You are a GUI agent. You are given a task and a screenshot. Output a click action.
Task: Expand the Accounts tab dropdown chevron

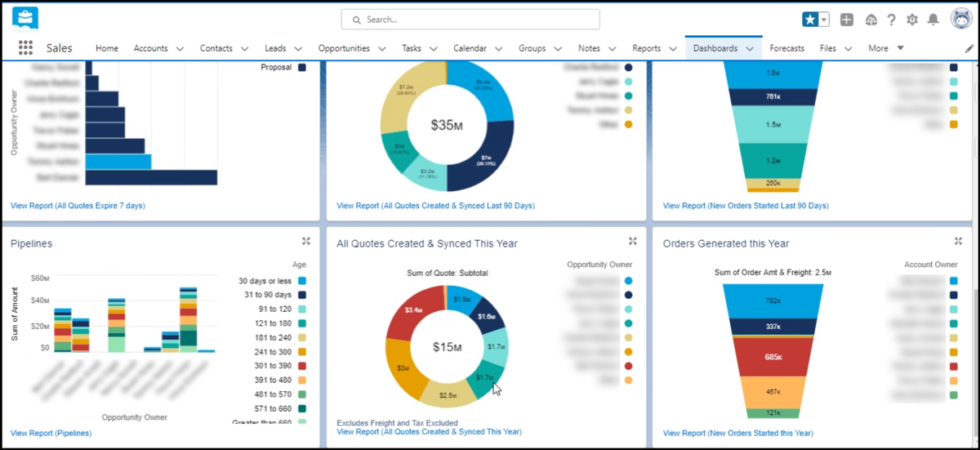(185, 49)
